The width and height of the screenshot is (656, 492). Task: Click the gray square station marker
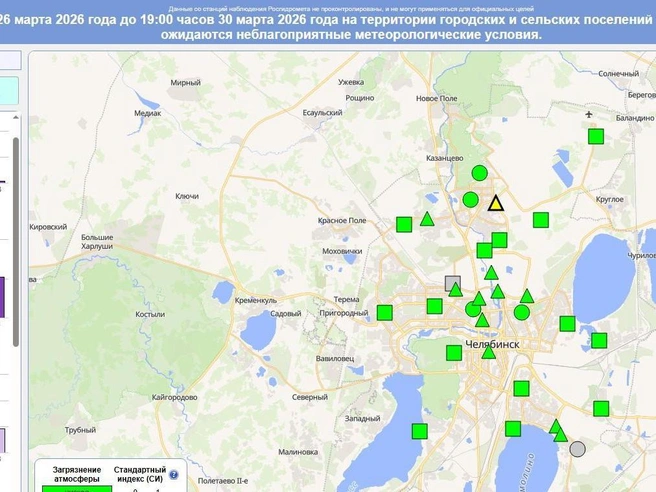click(x=452, y=282)
